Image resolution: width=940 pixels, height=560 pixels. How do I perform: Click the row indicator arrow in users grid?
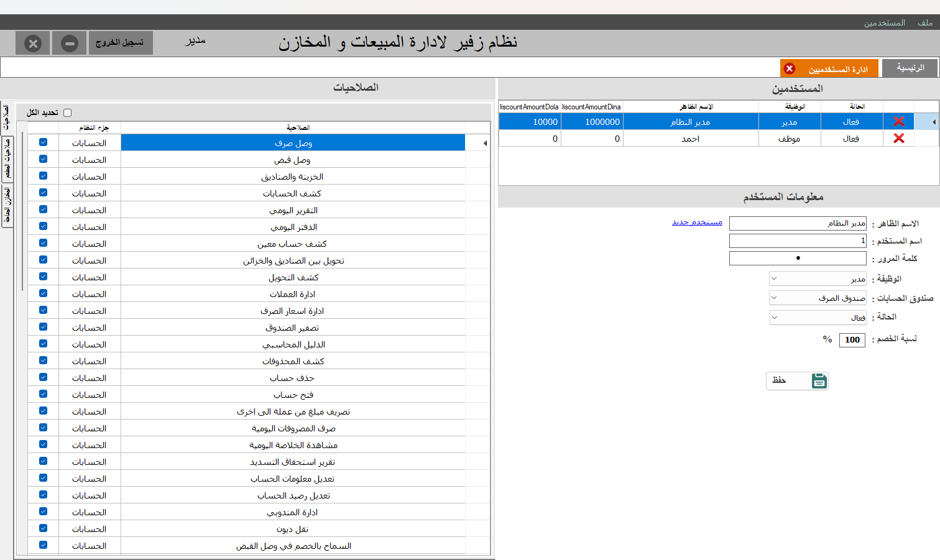pyautogui.click(x=934, y=122)
